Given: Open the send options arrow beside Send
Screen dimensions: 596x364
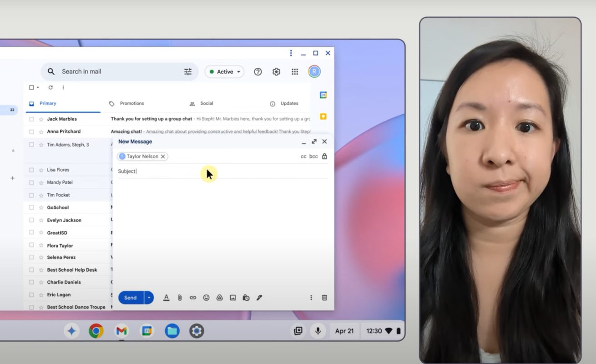Looking at the screenshot, I should [149, 298].
